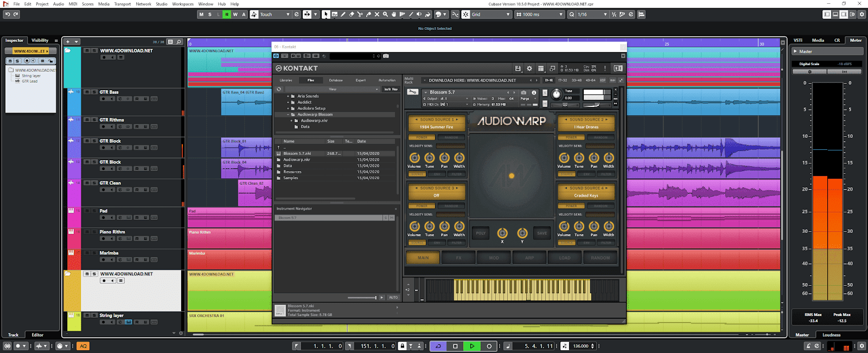Click the Audiowarp ARP page button

tap(529, 258)
